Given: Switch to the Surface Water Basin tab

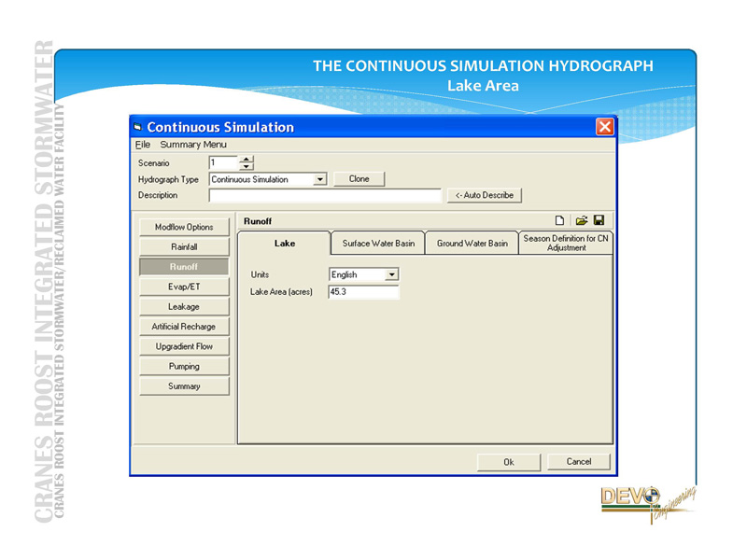Looking at the screenshot, I should tap(378, 244).
